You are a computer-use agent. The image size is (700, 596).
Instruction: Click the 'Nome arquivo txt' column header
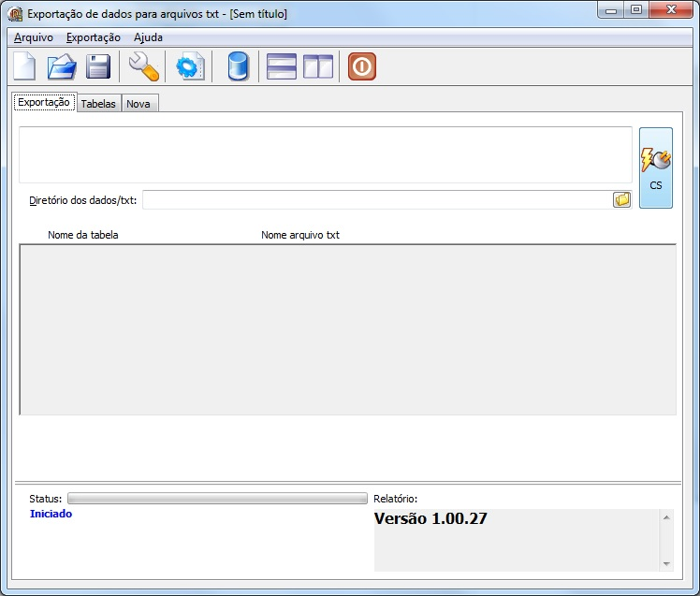300,235
